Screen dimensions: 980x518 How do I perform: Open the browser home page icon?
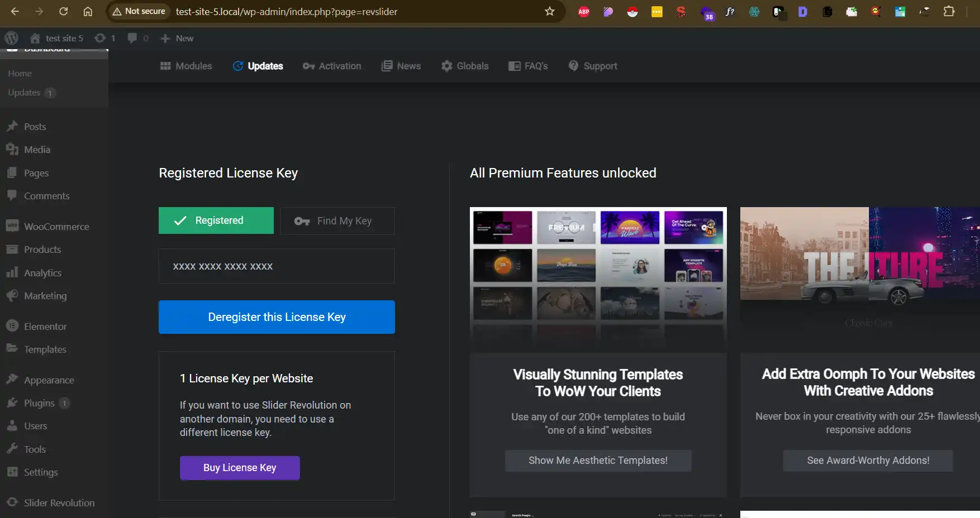pyautogui.click(x=88, y=11)
